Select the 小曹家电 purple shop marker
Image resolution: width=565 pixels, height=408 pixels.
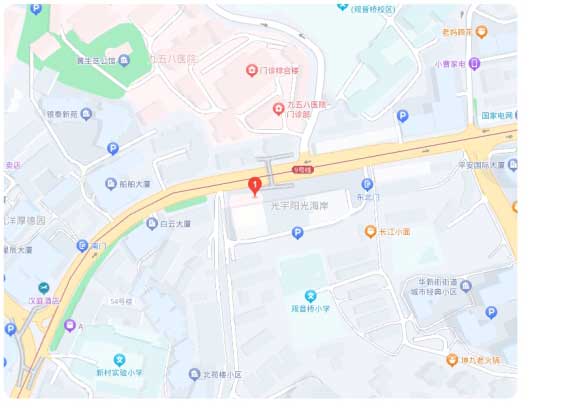(x=475, y=64)
